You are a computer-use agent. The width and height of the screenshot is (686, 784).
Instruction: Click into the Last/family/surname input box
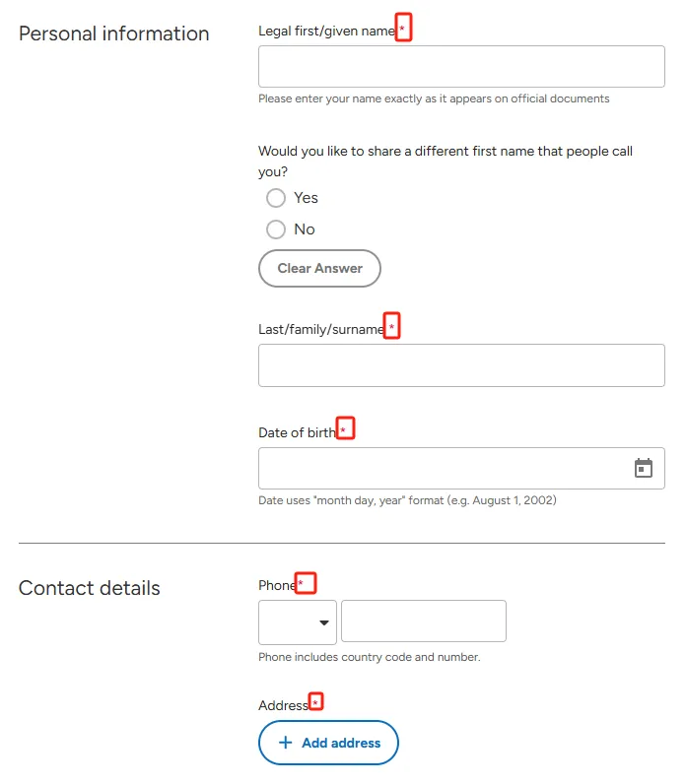[x=461, y=365]
